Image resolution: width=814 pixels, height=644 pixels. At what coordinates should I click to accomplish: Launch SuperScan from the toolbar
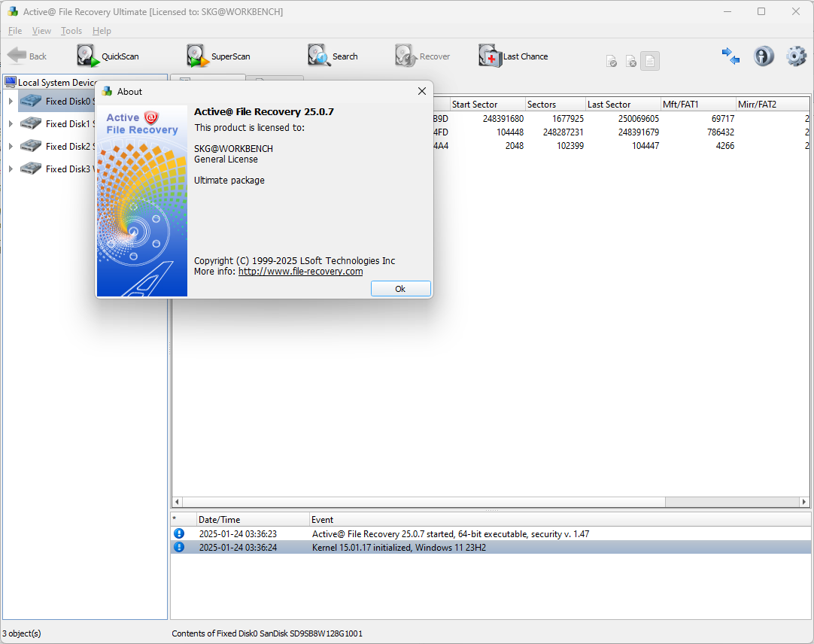219,56
